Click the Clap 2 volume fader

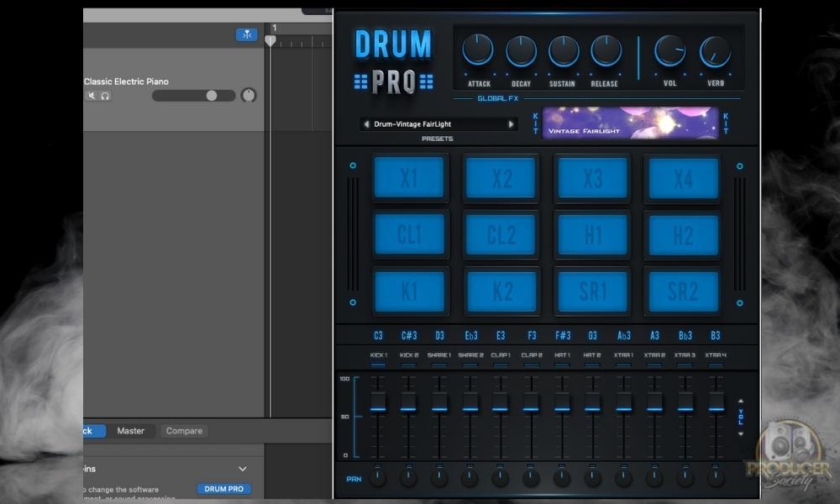pyautogui.click(x=531, y=402)
